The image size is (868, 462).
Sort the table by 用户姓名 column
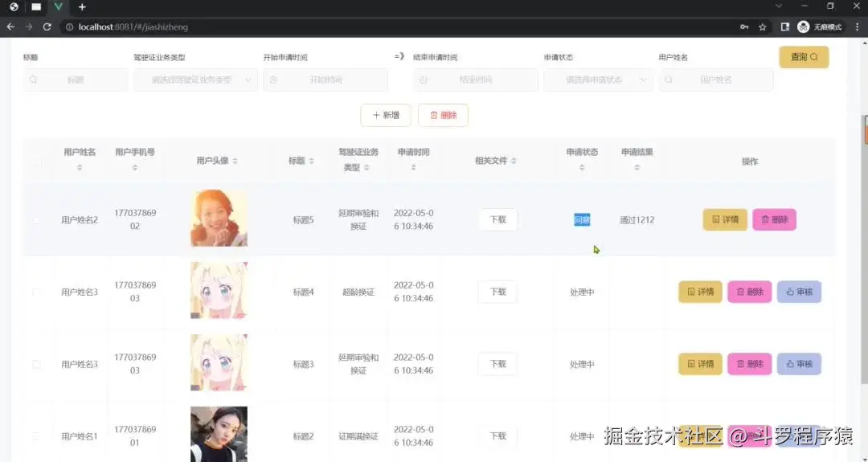80,168
